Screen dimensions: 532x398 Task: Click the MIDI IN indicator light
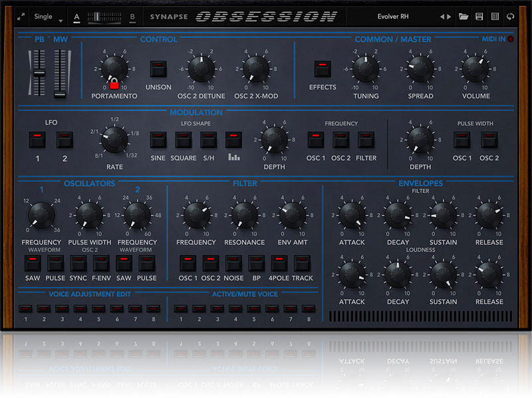pos(511,39)
